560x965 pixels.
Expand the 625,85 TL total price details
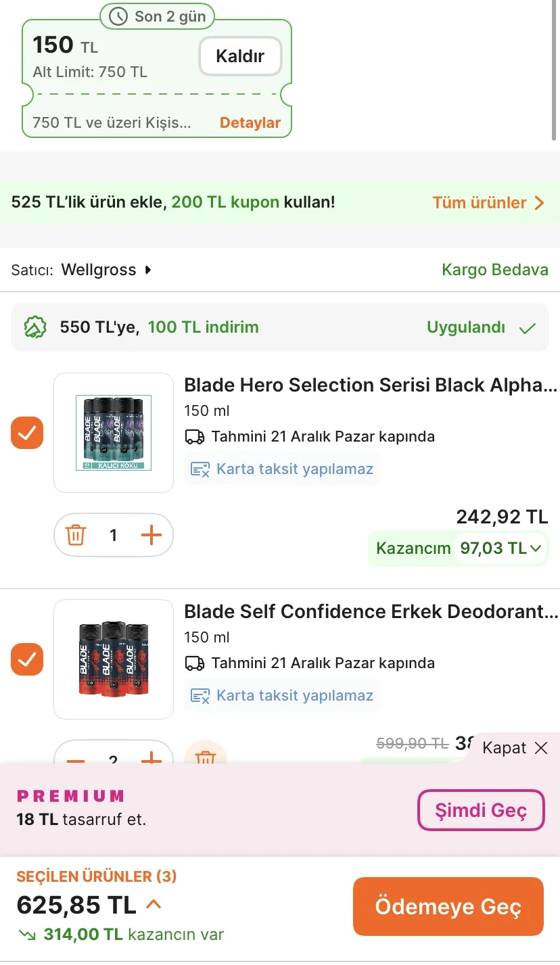tap(154, 904)
